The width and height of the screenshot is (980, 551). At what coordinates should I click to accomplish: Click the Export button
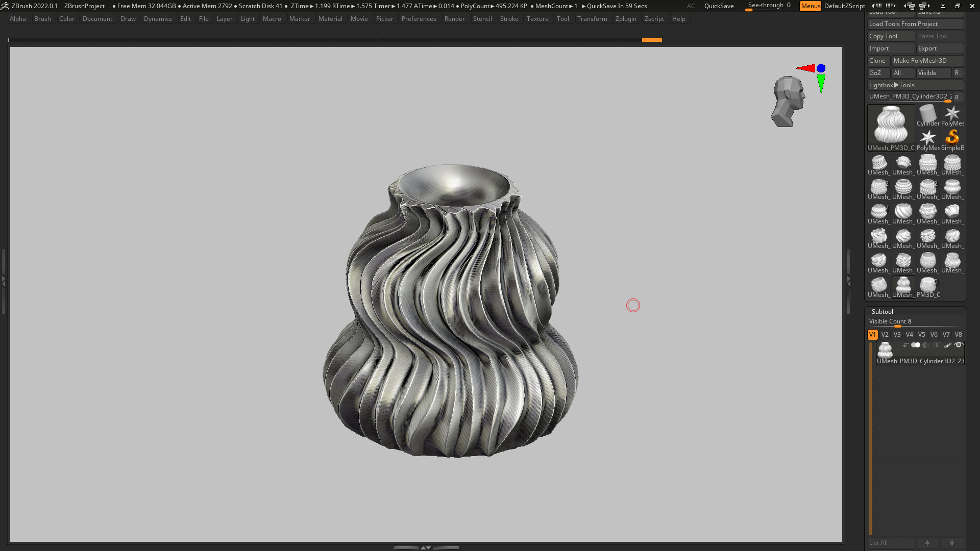coord(940,48)
